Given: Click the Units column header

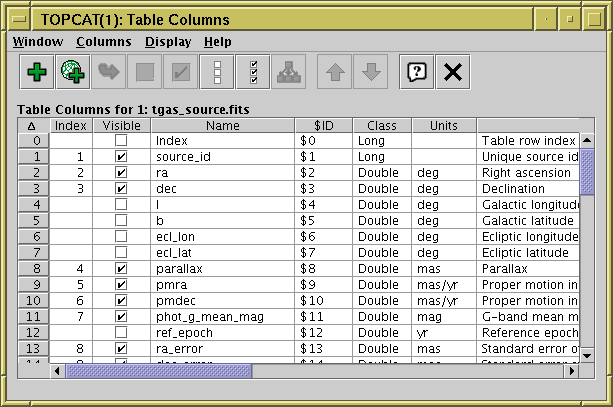Looking at the screenshot, I should (x=443, y=125).
